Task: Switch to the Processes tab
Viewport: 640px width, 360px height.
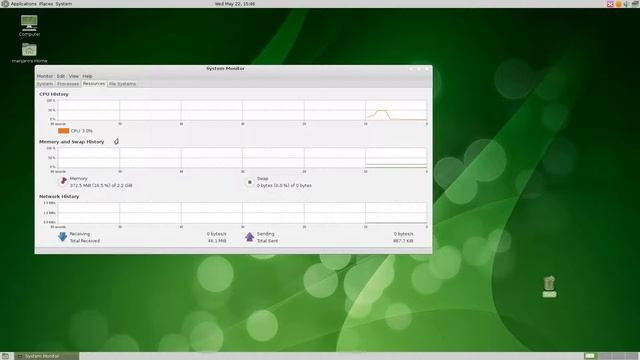Action: point(68,84)
